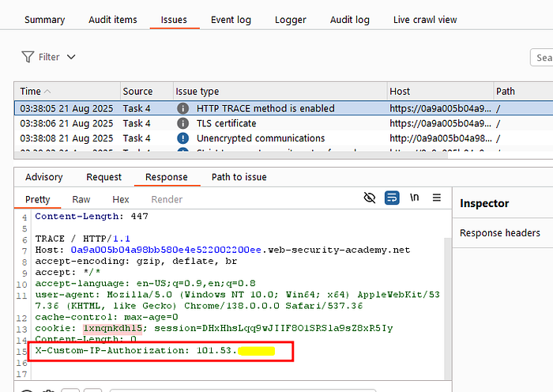Click the Search field at top right
The width and height of the screenshot is (553, 392).
[542, 58]
